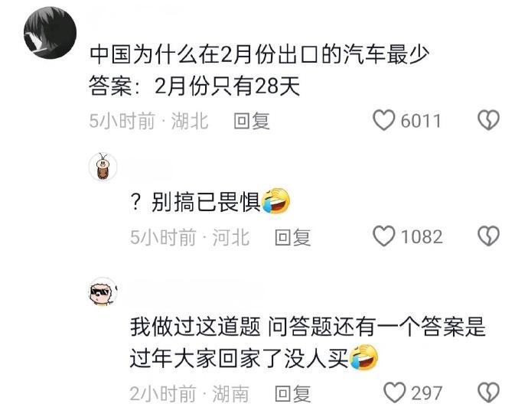Tap the 6011 like count
The width and height of the screenshot is (528, 420).
click(x=421, y=121)
